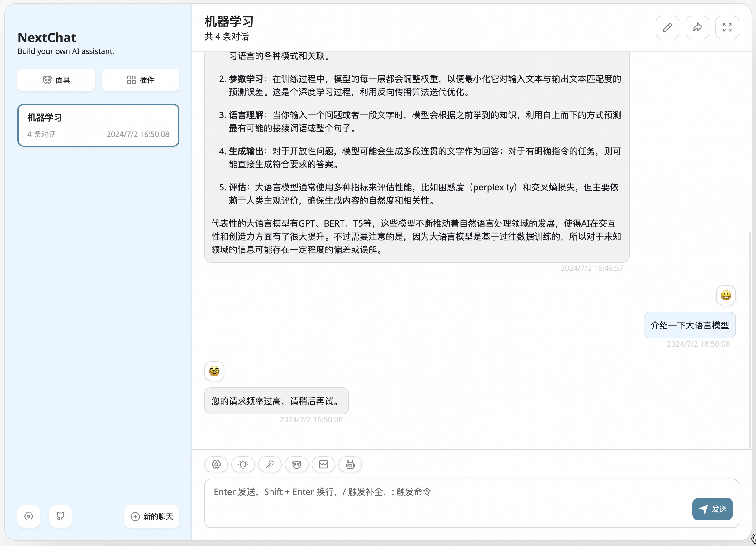Open quick prompt shortcuts with magic wand icon

click(270, 464)
